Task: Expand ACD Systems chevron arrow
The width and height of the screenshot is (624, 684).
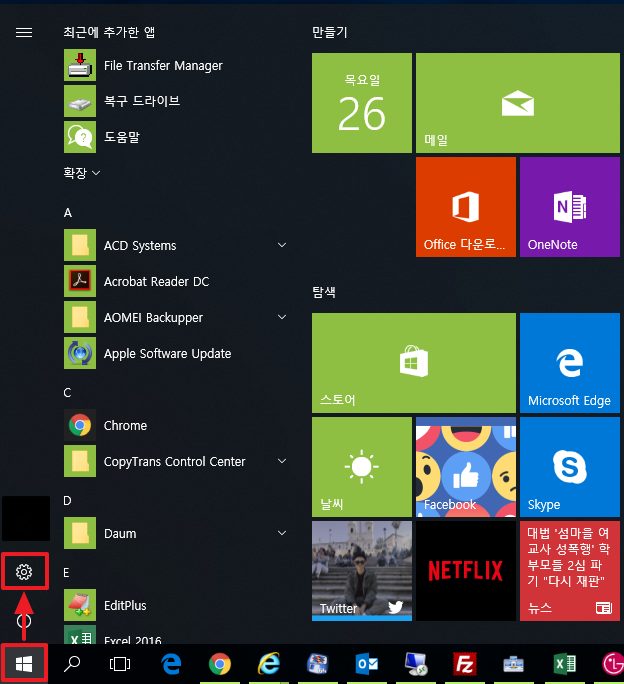Action: pyautogui.click(x=282, y=245)
